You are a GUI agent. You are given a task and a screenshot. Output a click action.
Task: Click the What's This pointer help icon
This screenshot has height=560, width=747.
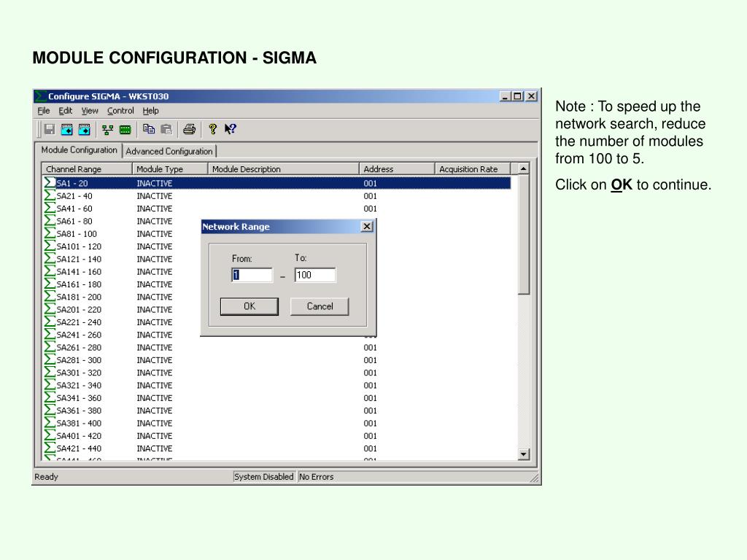click(x=231, y=129)
